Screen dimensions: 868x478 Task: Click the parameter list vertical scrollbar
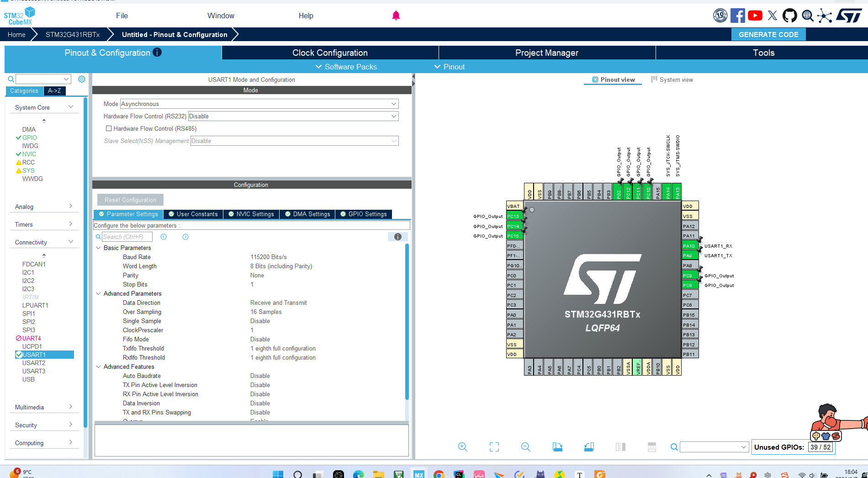point(407,322)
